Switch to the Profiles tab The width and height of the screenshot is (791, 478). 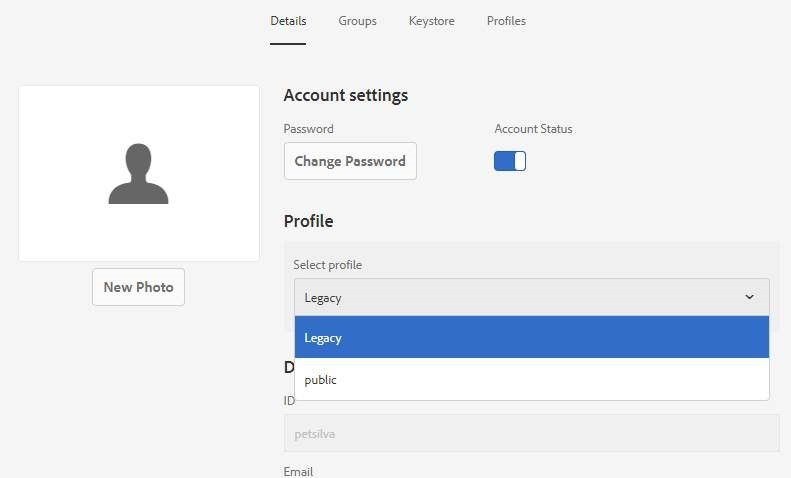point(506,21)
